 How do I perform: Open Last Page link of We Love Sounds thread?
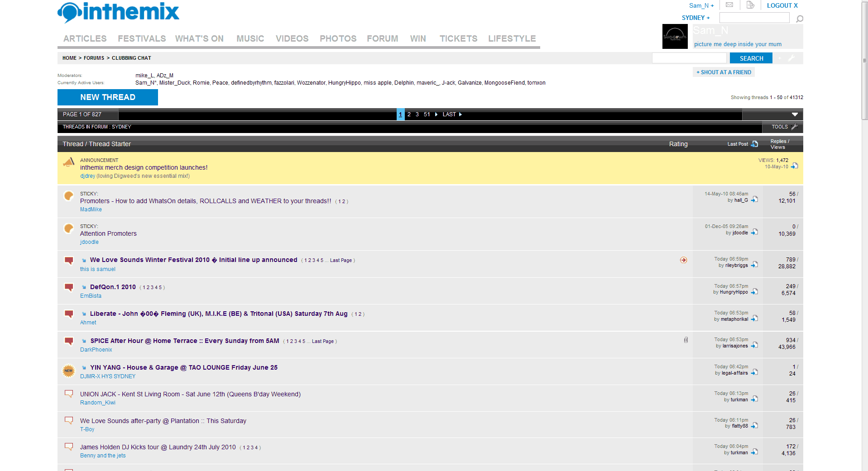(341, 261)
